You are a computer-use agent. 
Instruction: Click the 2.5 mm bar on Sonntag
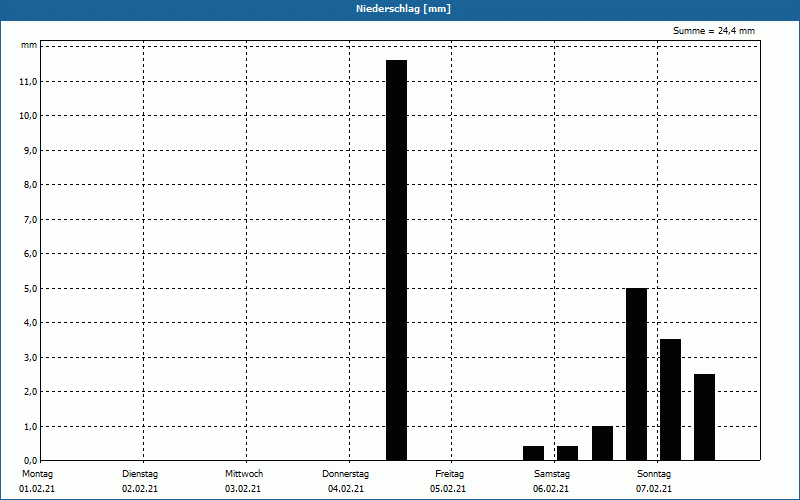(705, 417)
